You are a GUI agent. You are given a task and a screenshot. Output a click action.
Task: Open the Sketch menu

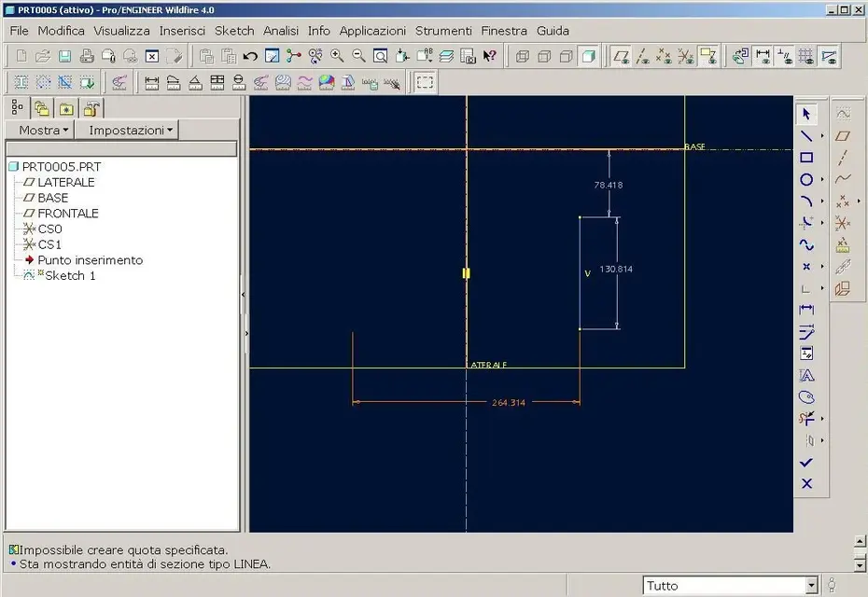pos(234,31)
